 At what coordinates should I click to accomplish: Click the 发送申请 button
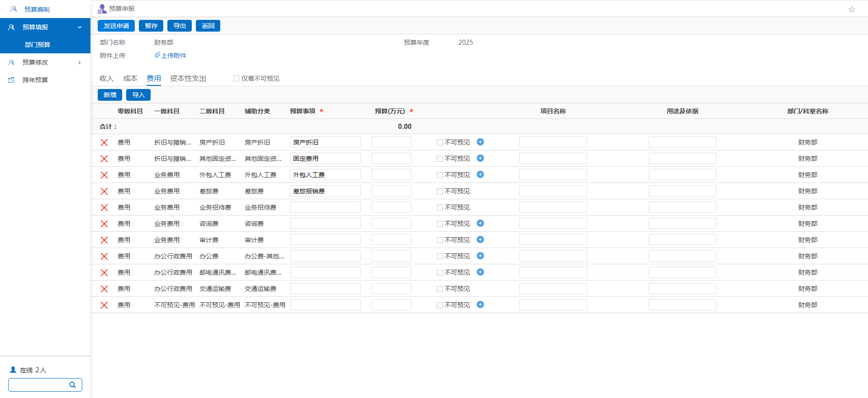[116, 26]
